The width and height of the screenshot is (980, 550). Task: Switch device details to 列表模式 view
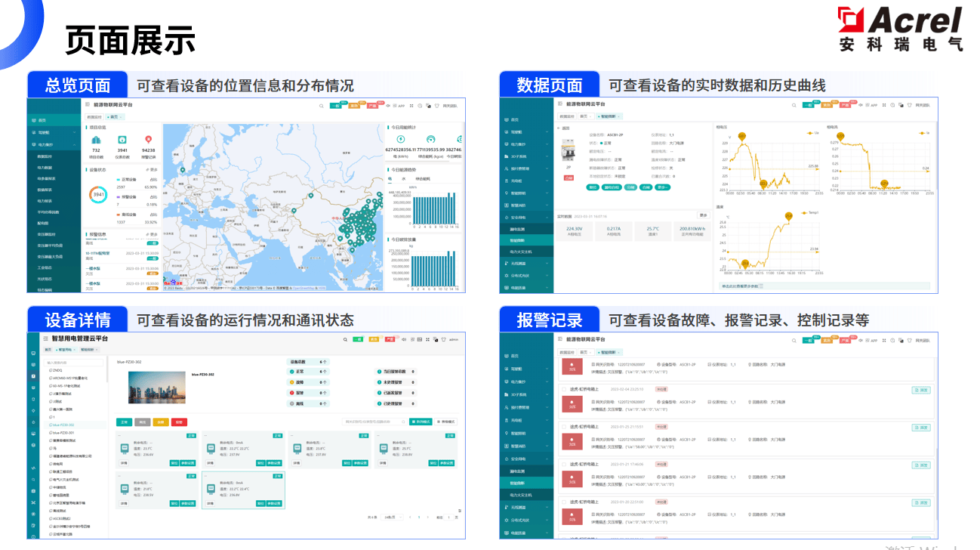(x=421, y=422)
